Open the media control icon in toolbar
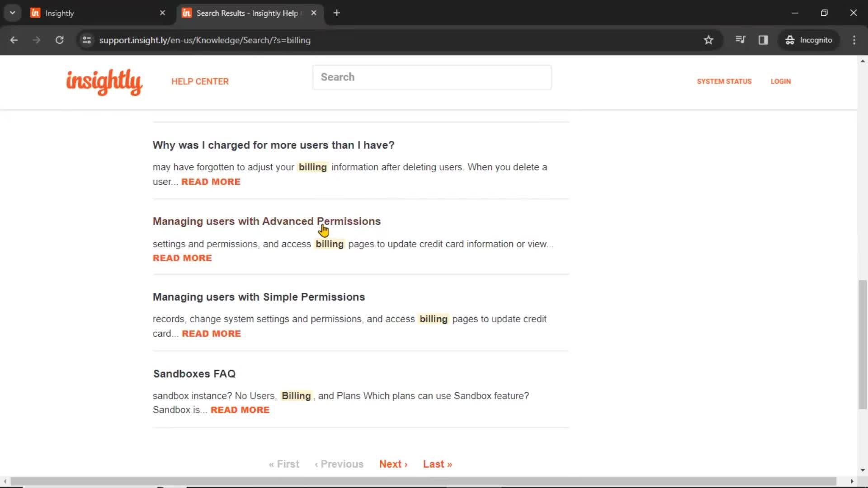 tap(740, 40)
